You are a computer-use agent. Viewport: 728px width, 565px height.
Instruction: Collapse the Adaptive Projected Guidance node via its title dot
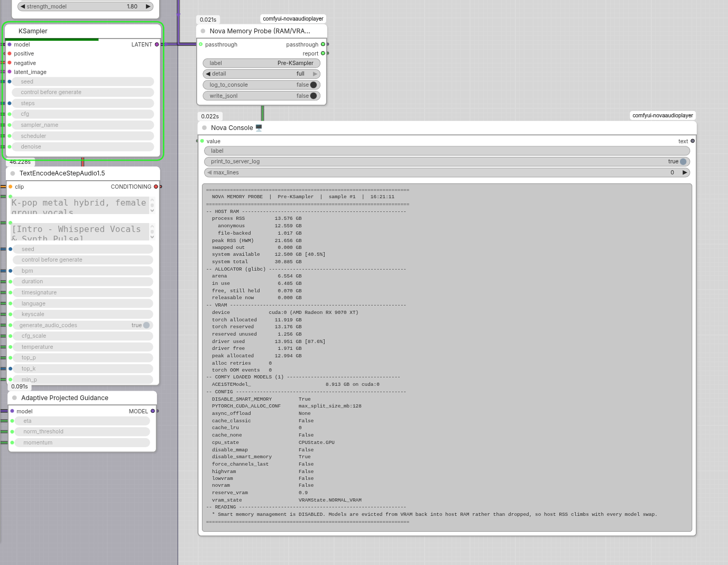click(15, 398)
